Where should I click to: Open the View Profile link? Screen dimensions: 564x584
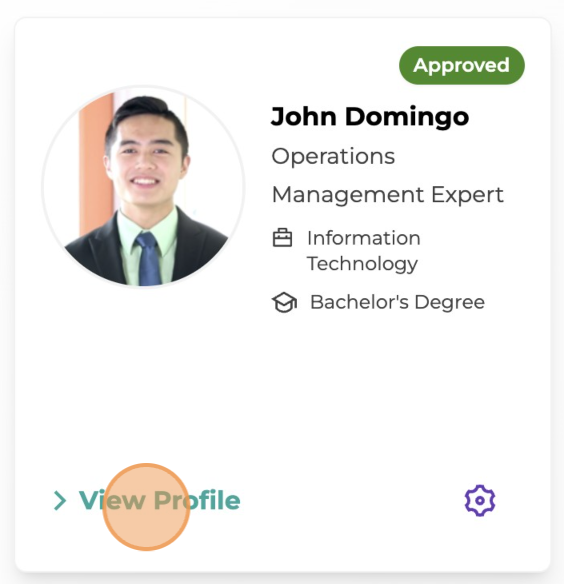pyautogui.click(x=159, y=500)
